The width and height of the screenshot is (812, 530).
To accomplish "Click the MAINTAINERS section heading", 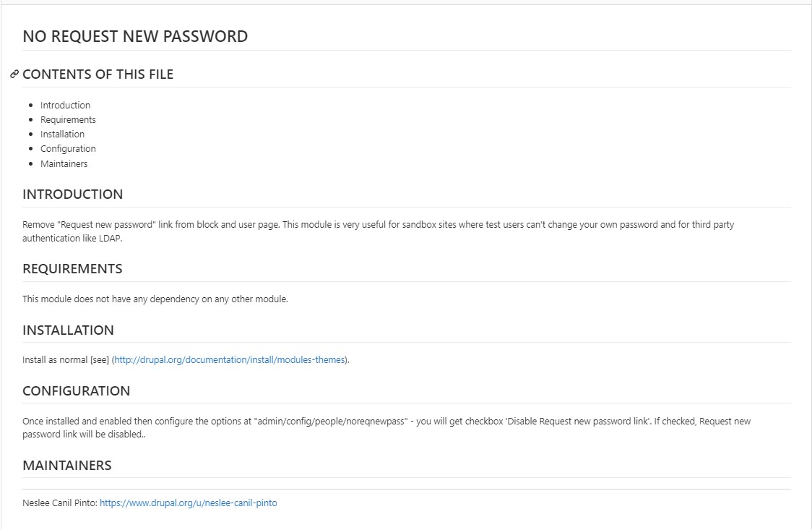I will coord(67,466).
